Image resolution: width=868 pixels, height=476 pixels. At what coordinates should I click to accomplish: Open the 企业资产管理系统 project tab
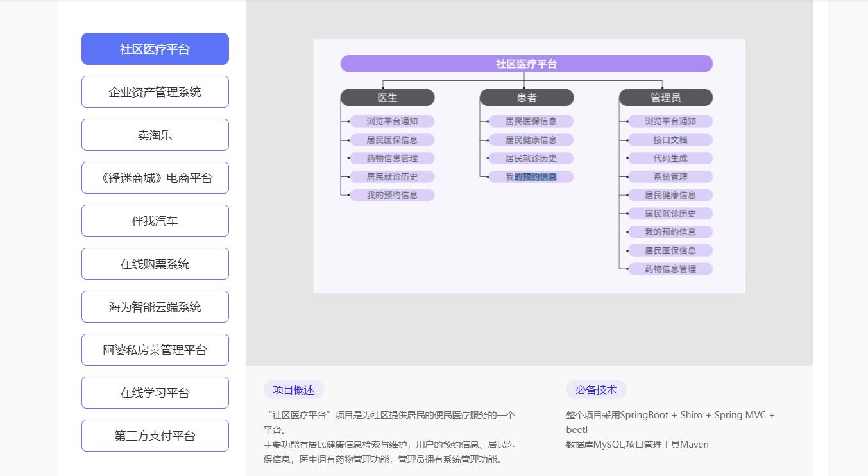[155, 92]
